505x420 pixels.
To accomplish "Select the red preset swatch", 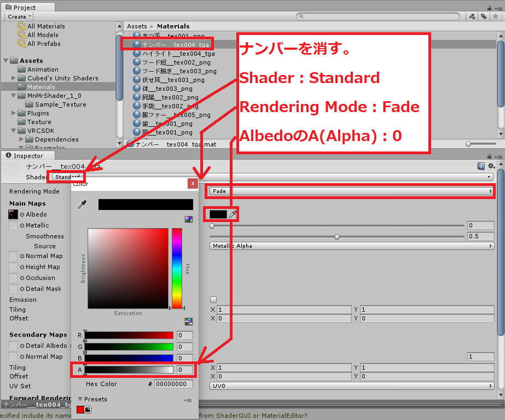I will pyautogui.click(x=80, y=410).
